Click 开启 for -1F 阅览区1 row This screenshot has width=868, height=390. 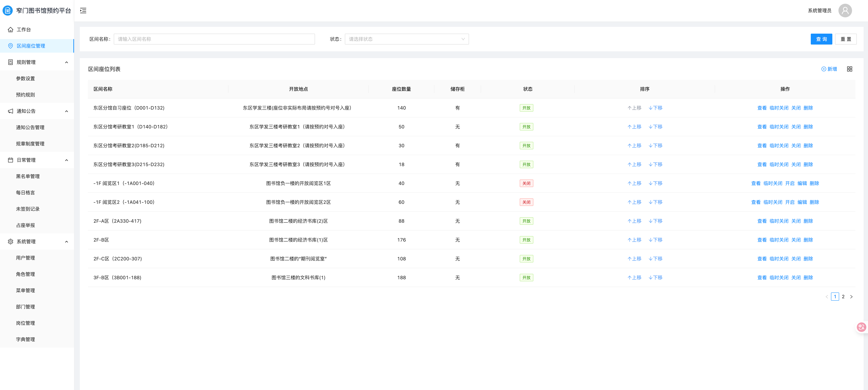790,183
